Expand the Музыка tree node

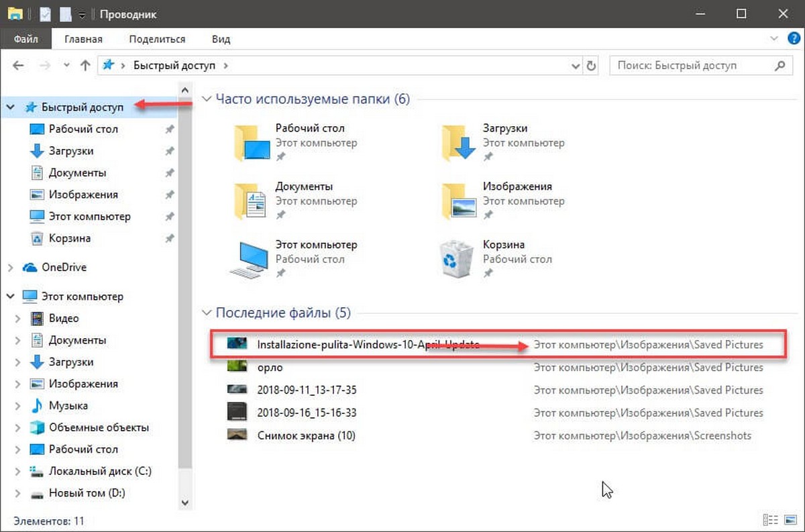(x=19, y=406)
